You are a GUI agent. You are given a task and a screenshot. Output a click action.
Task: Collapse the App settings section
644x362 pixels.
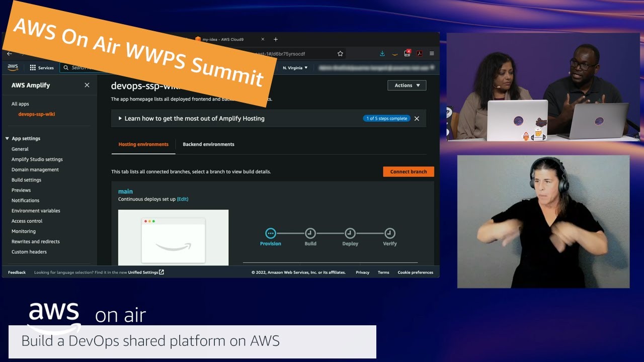8,139
